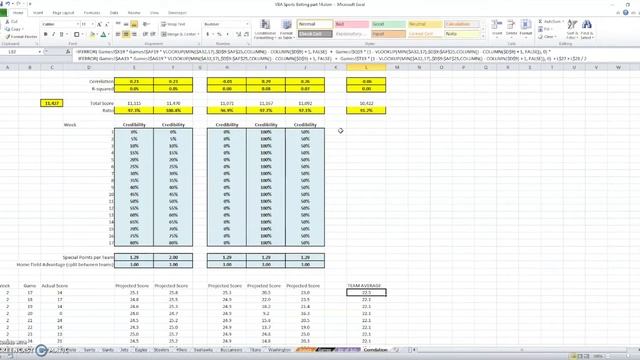Viewport: 640px width, 360px height.
Task: Open the Number Format dropdown
Action: point(247,24)
